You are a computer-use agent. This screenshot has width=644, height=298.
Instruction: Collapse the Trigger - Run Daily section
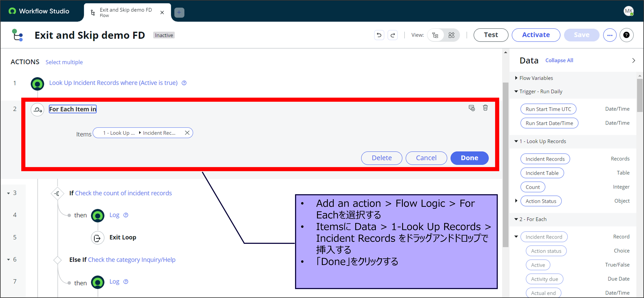coord(516,91)
